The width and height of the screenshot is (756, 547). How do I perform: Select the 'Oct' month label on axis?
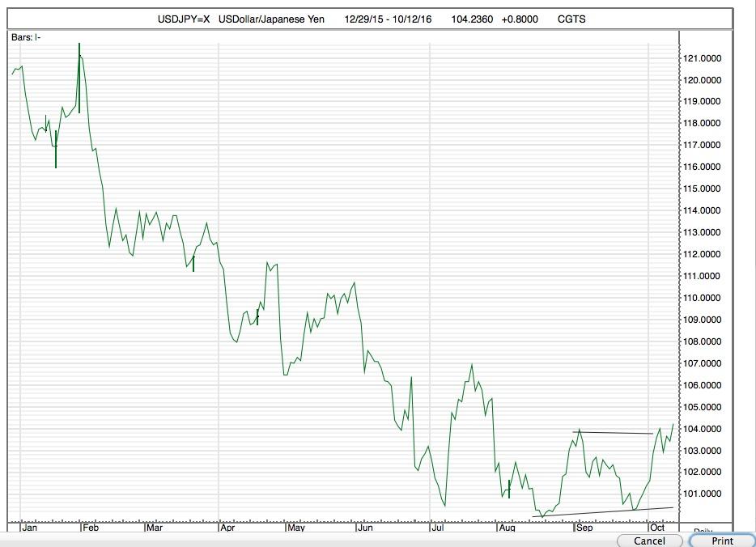tap(657, 527)
